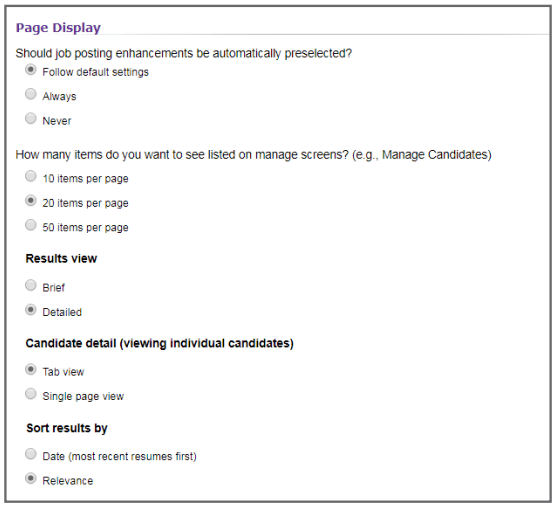Select the Follow default settings radio button

(31, 69)
